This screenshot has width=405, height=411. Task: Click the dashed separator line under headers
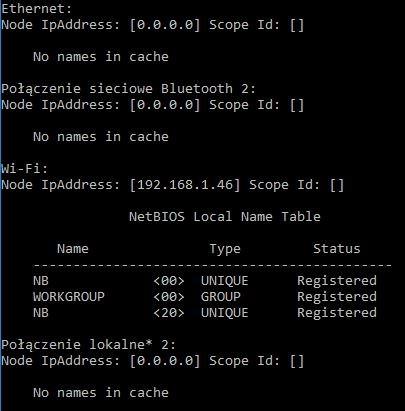(213, 266)
